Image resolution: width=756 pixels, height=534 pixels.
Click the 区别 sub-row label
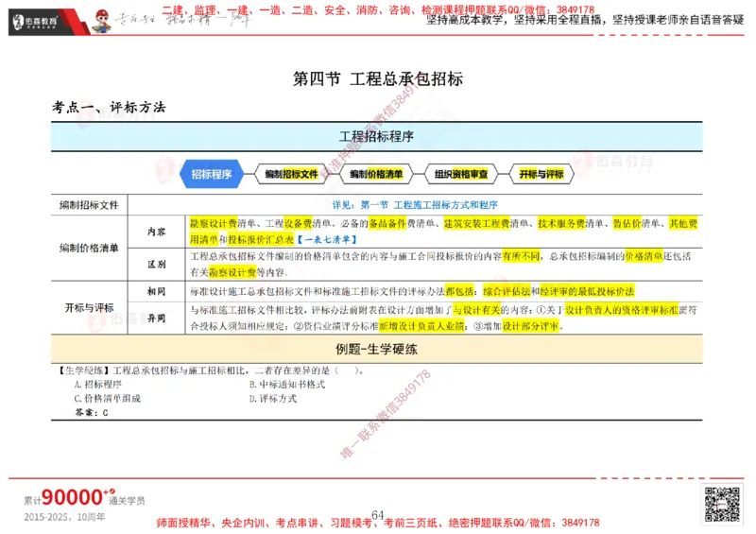157,265
